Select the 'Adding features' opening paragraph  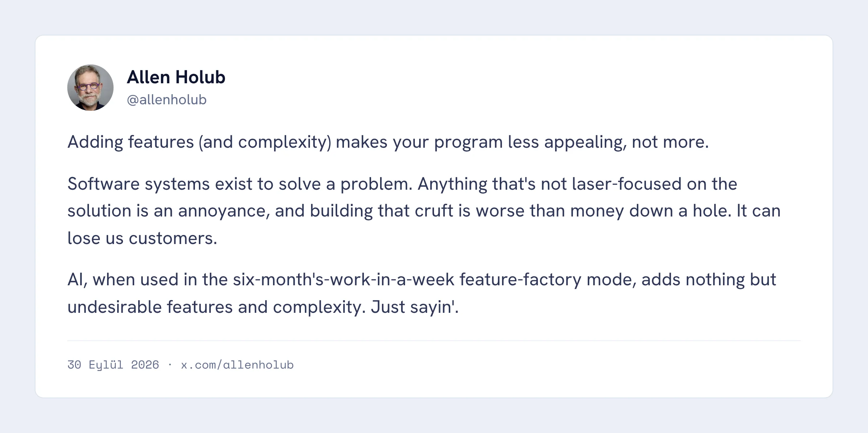pyautogui.click(x=388, y=142)
